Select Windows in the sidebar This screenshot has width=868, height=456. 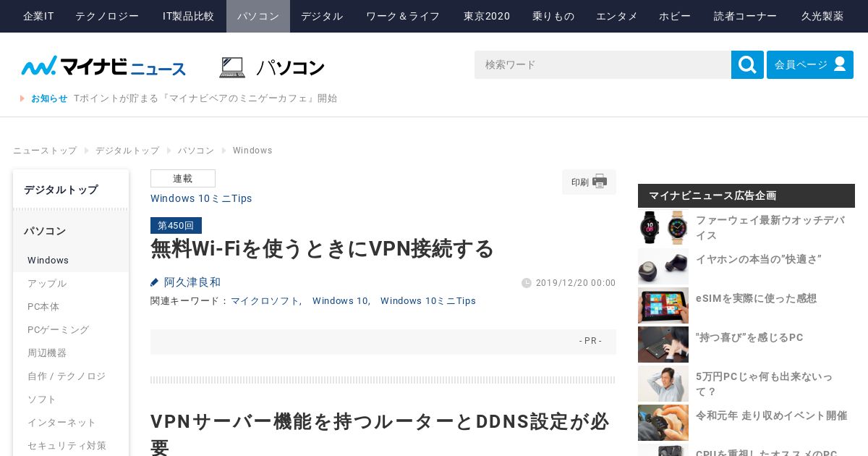click(x=71, y=260)
